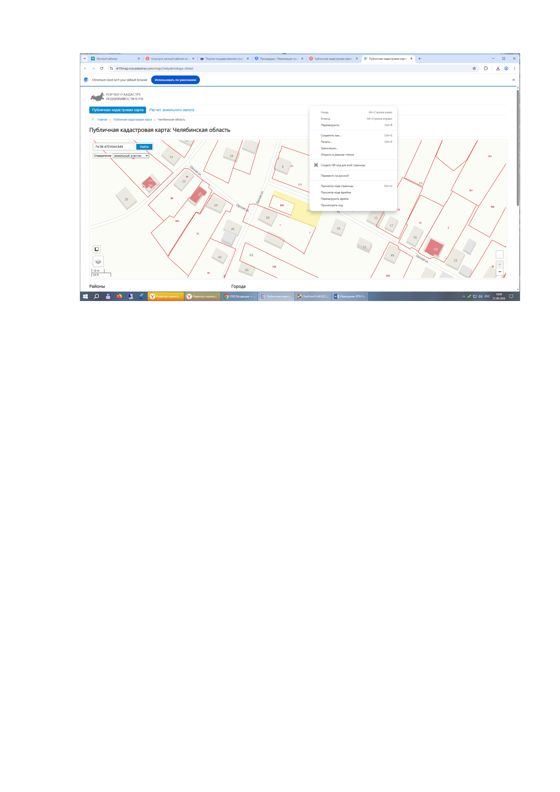This screenshot has width=560, height=792.
Task: Click the blue 'Публичная кадастровая карта' tab
Action: click(118, 110)
